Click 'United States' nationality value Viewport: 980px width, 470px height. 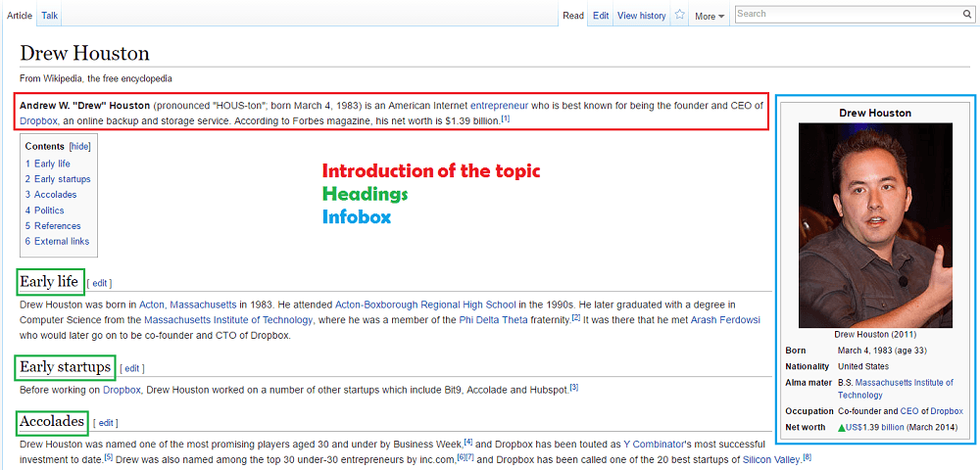point(863,366)
